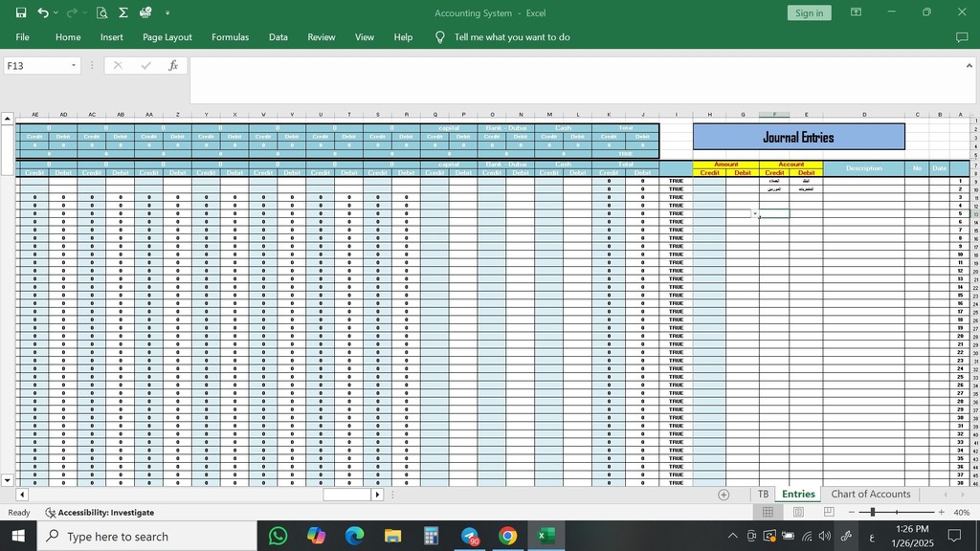Click the formula bar Cancel X icon
Screen dimensions: 980x551
(x=118, y=66)
